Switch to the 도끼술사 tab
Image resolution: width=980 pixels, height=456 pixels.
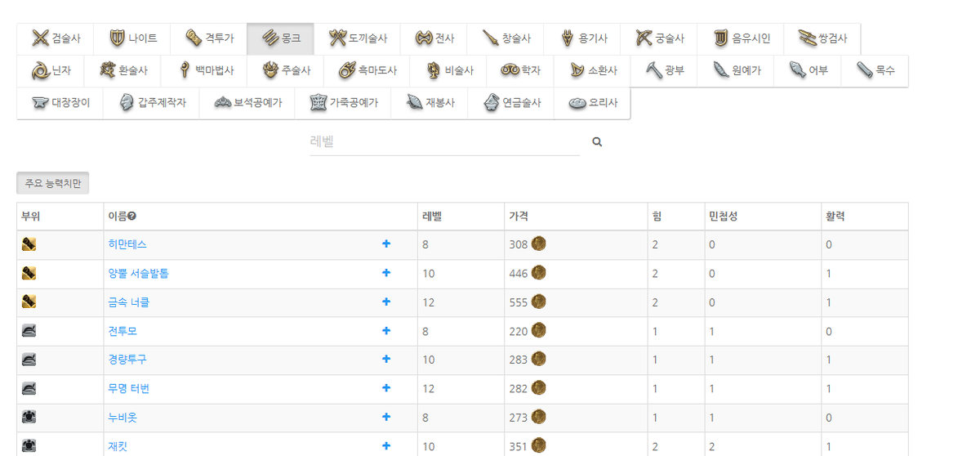pos(358,38)
